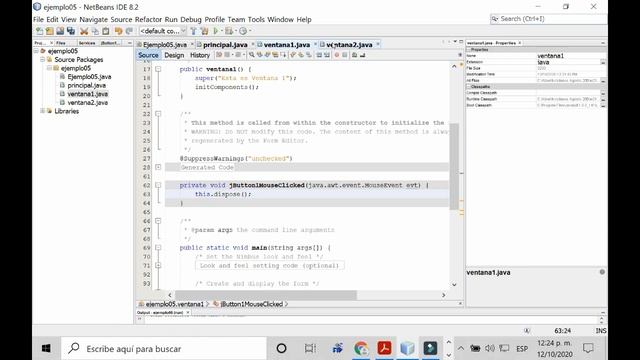
Task: Click the Open Project toolbar icon
Action: coord(60,31)
